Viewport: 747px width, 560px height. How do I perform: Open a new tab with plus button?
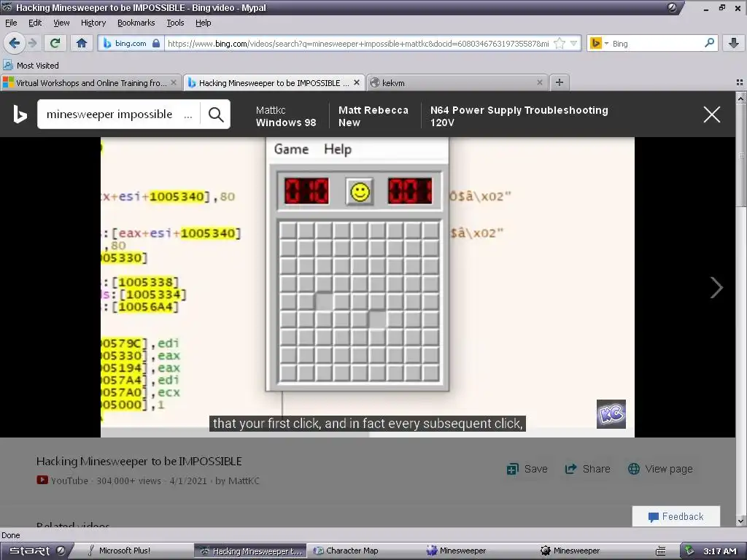560,82
